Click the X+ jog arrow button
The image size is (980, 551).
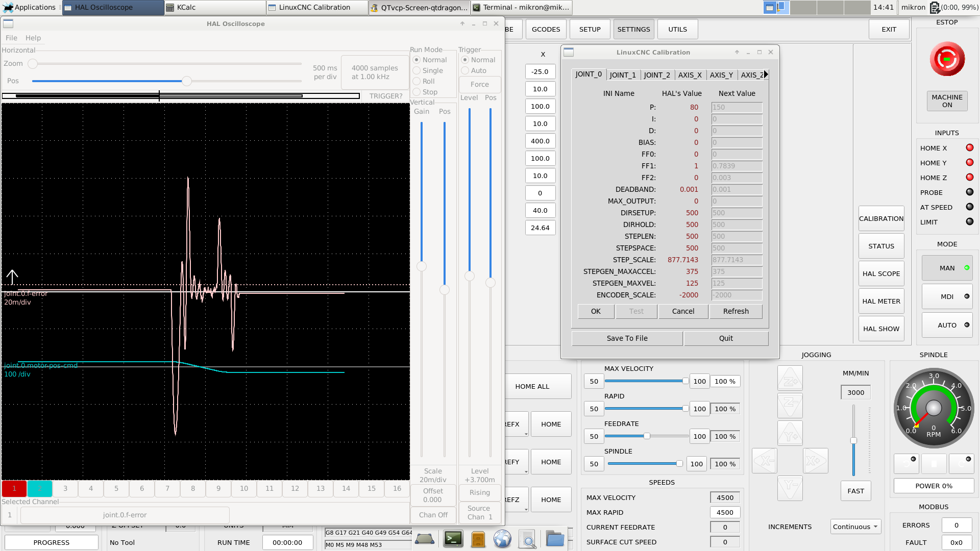(x=816, y=461)
